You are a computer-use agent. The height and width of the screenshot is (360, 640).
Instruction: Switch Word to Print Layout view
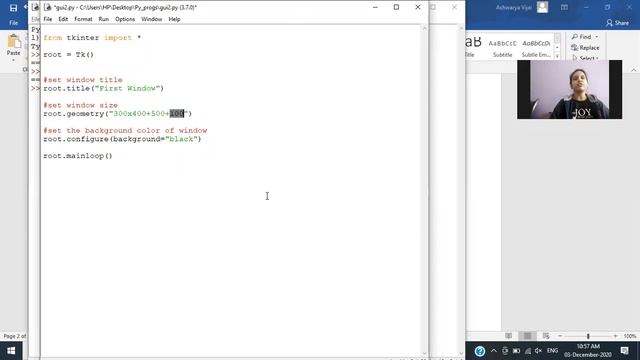[527, 336]
